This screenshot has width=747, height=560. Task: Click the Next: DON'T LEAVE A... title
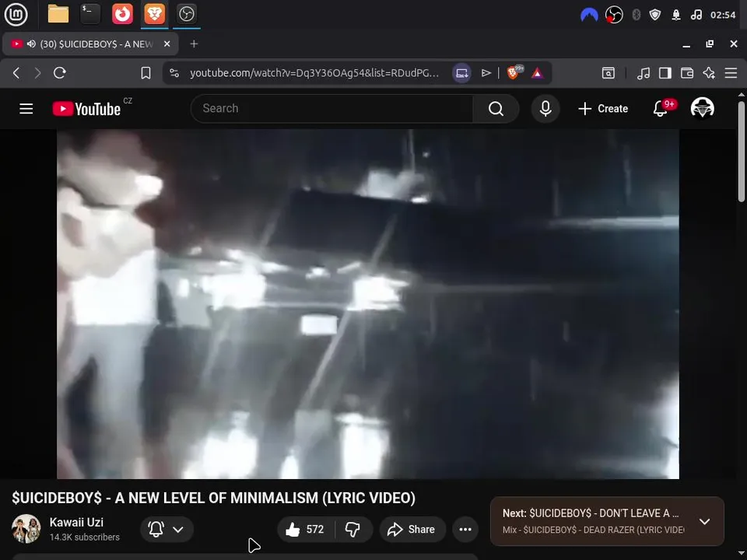[591, 513]
